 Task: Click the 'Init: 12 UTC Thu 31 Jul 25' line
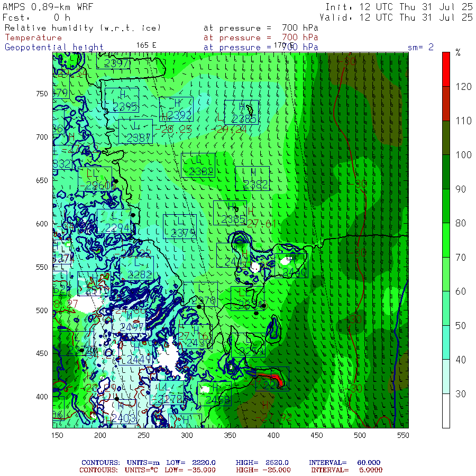399,7
